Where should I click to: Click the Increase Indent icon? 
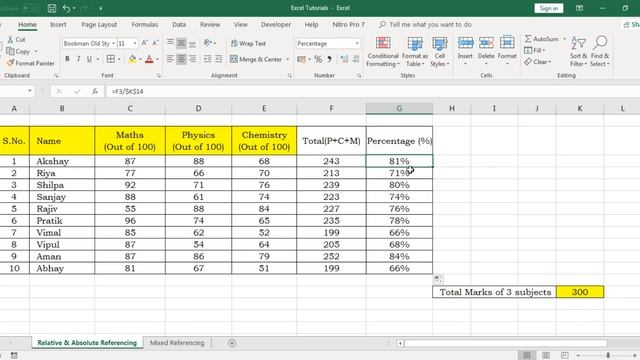[x=218, y=59]
